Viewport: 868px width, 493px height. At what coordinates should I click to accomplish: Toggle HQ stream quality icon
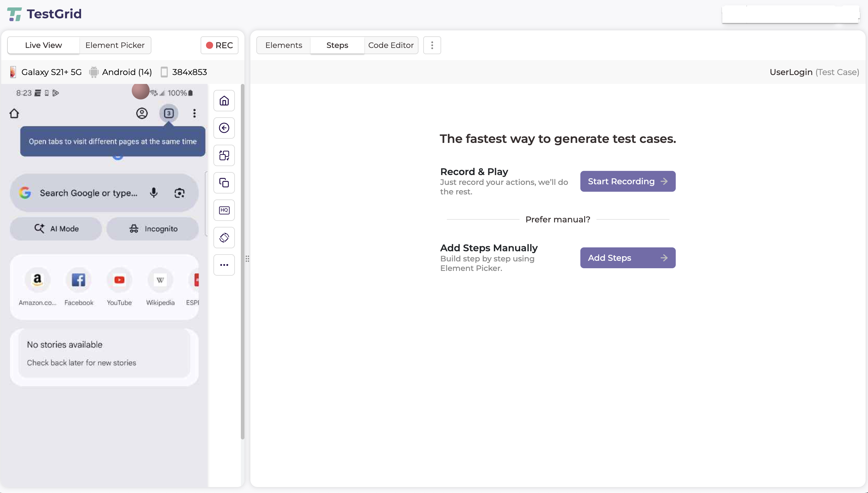tap(224, 210)
